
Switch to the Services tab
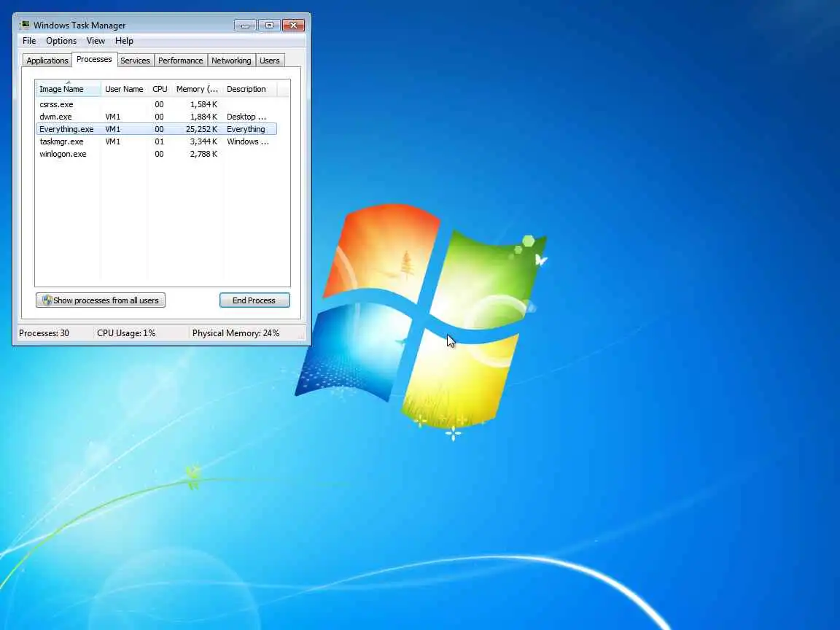(x=135, y=61)
